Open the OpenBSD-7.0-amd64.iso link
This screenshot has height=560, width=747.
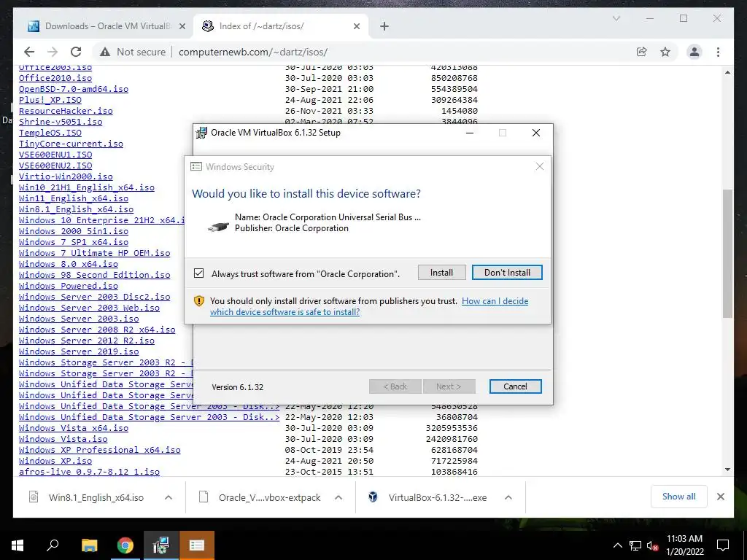[74, 89]
